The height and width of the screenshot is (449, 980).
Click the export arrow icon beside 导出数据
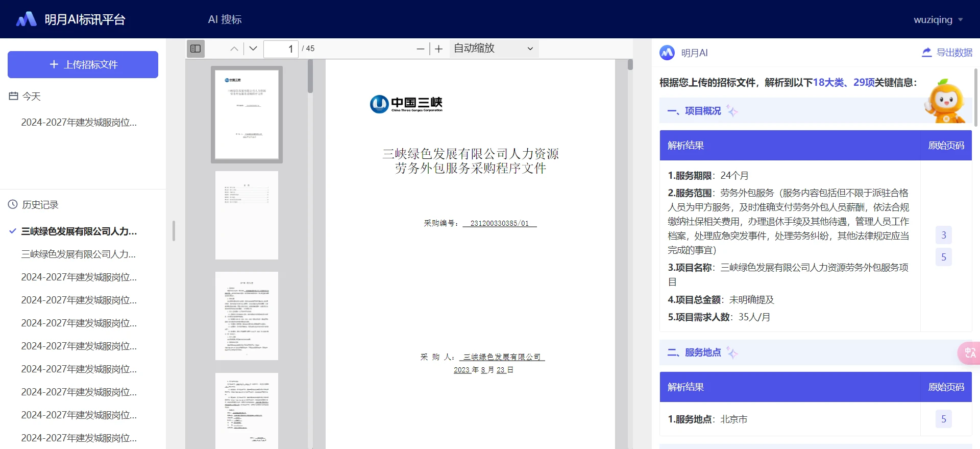click(x=926, y=52)
